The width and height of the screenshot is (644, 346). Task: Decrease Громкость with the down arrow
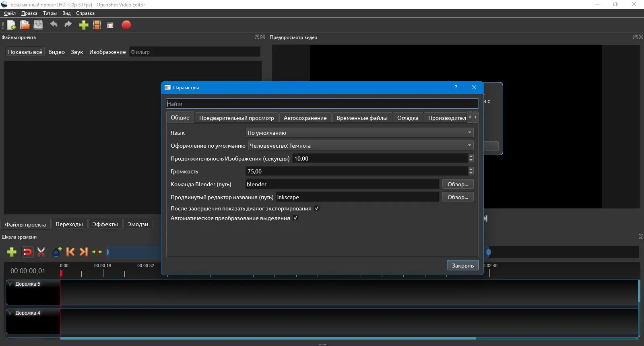click(471, 173)
